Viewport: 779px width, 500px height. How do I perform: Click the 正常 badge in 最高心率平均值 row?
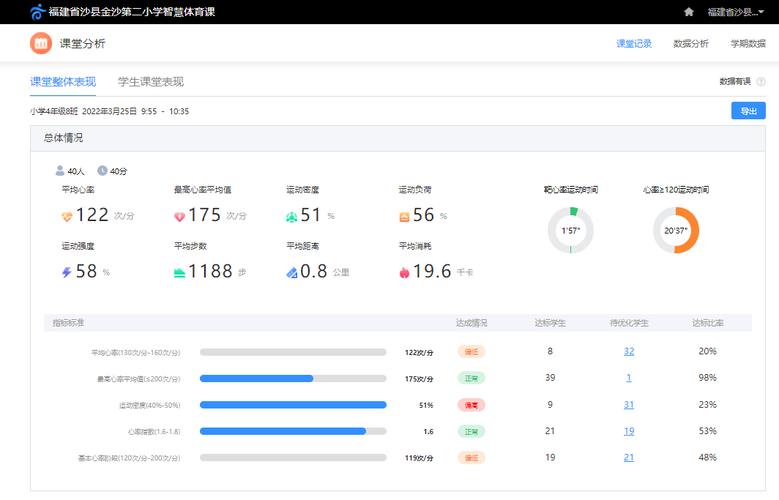[471, 378]
